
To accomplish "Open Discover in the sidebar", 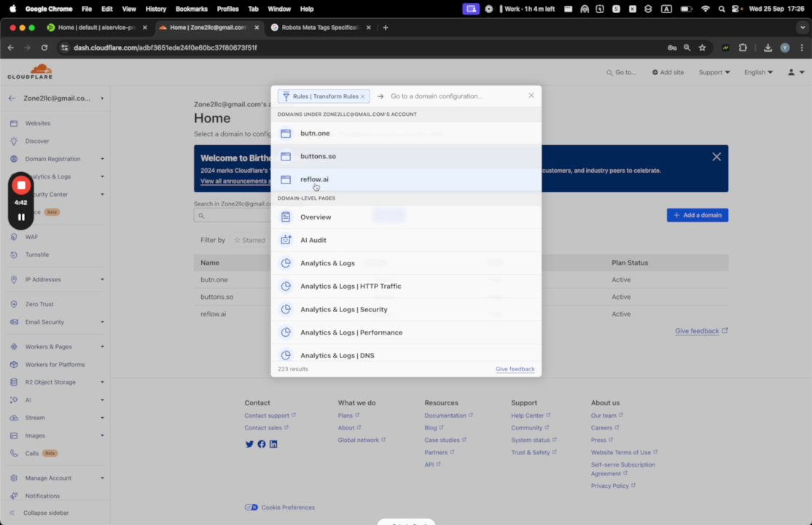I will pyautogui.click(x=37, y=141).
